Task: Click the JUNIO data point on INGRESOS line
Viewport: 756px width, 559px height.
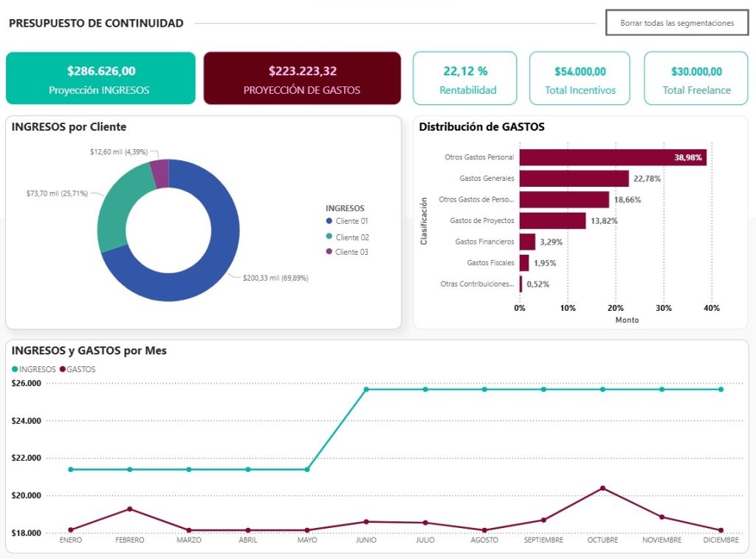Action: coord(366,389)
